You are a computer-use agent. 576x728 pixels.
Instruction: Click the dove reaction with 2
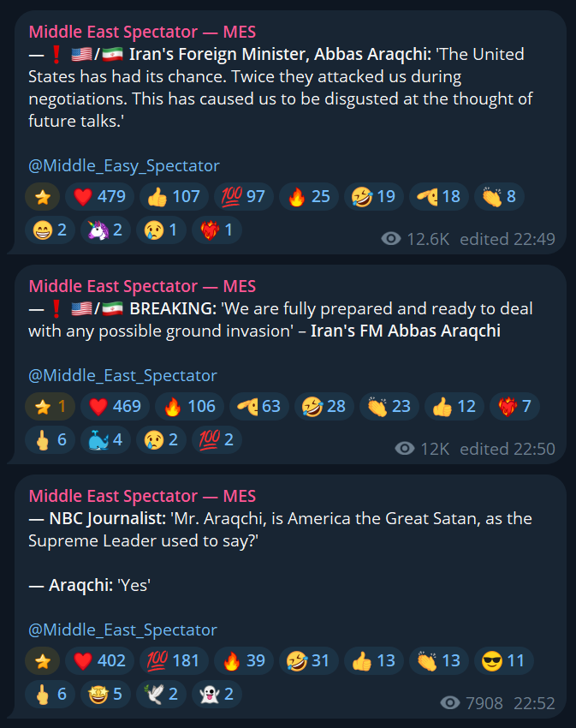(x=161, y=694)
